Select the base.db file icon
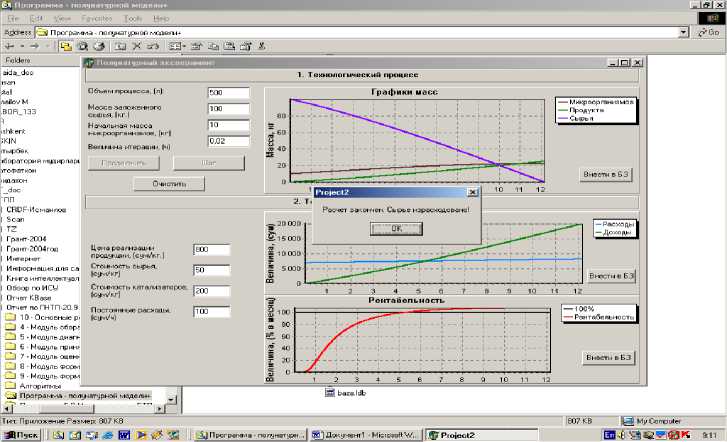Screen dimensions: 727x442 [x=333, y=391]
